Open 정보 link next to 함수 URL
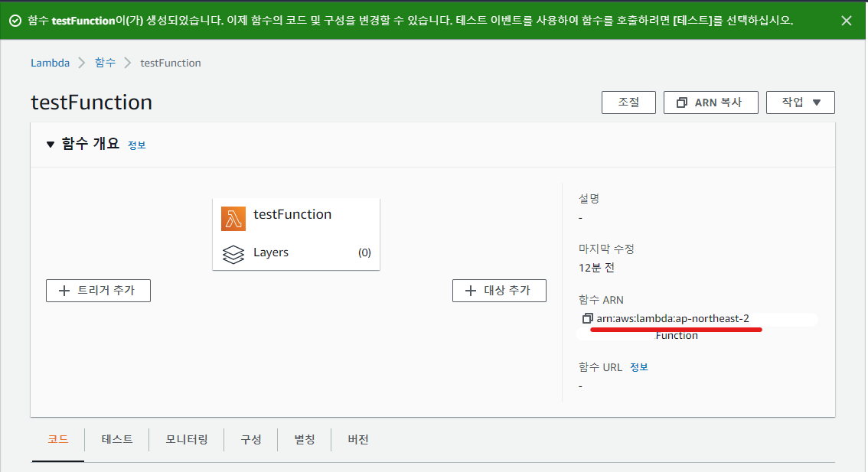Viewport: 868px width, 472px height. [639, 367]
